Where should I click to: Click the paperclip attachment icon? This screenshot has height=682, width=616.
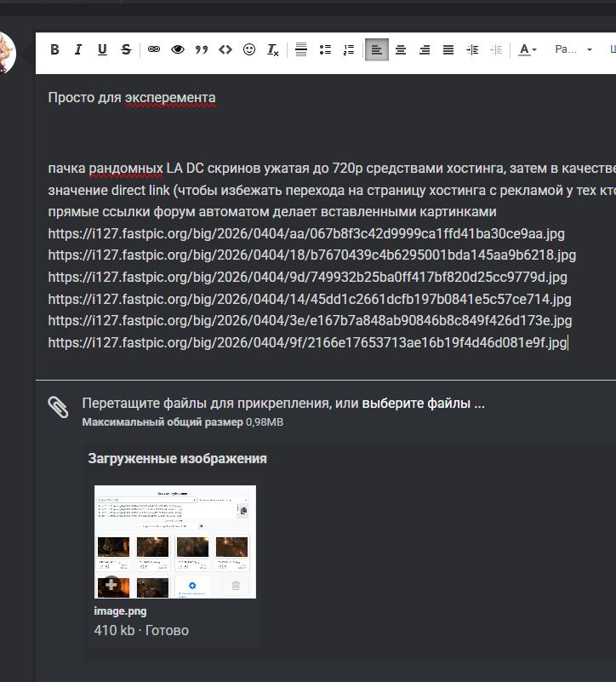(x=58, y=407)
